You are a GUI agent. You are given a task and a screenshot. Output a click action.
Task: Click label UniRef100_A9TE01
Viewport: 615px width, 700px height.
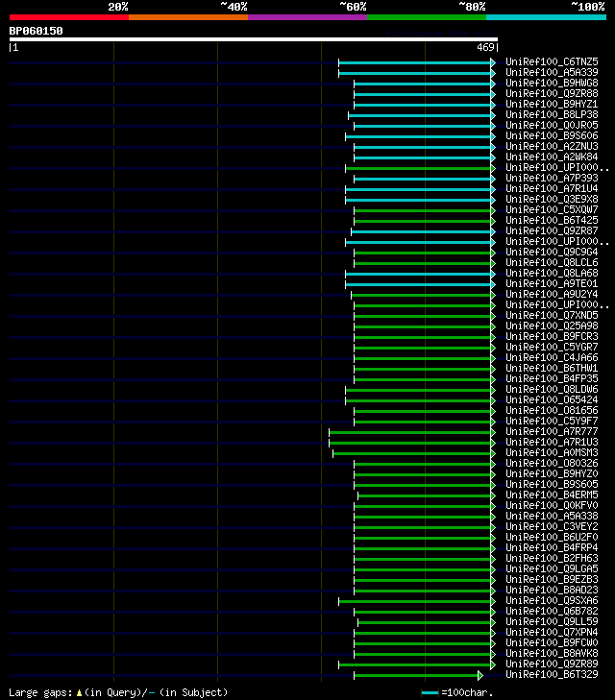tap(552, 283)
